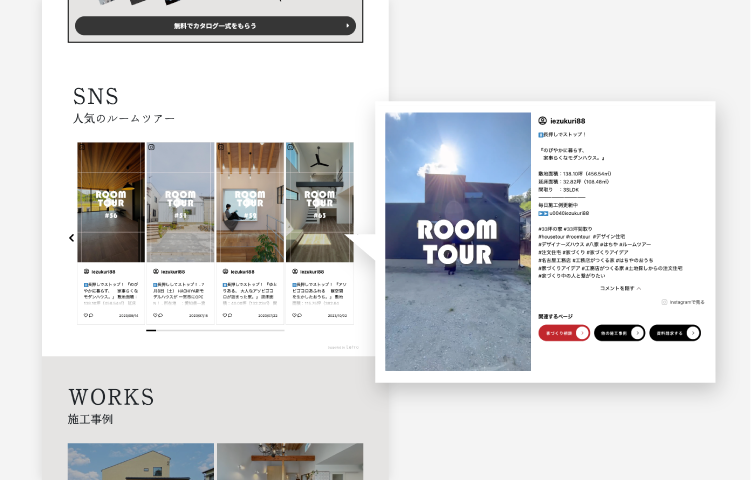Open first WORKS house photo
This screenshot has height=480, width=751.
(x=141, y=461)
